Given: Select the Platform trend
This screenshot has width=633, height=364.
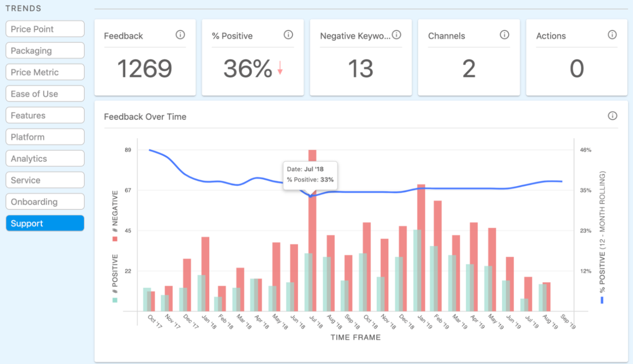Looking at the screenshot, I should tap(45, 137).
